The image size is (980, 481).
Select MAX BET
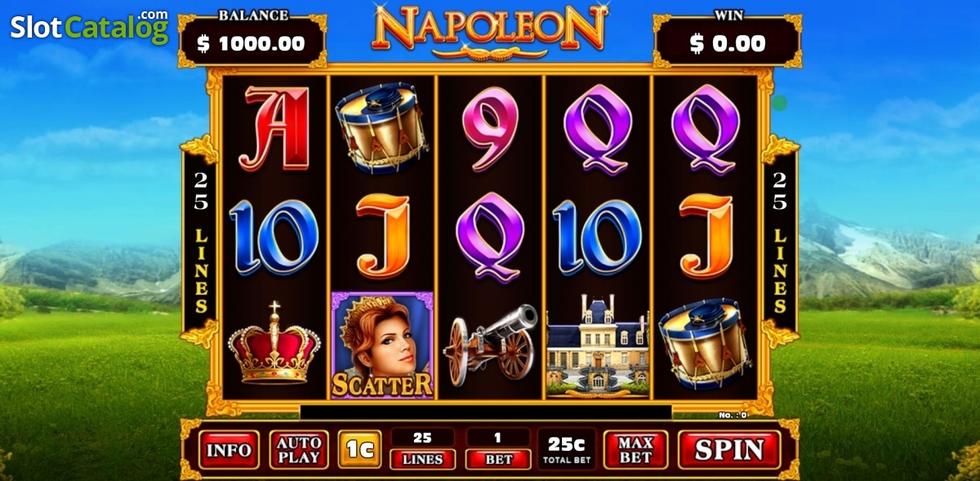(635, 450)
